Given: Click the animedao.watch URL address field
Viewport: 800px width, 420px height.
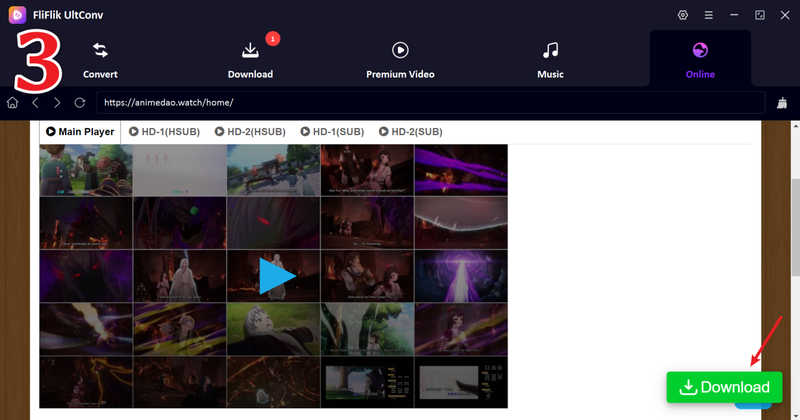Looking at the screenshot, I should pyautogui.click(x=431, y=103).
